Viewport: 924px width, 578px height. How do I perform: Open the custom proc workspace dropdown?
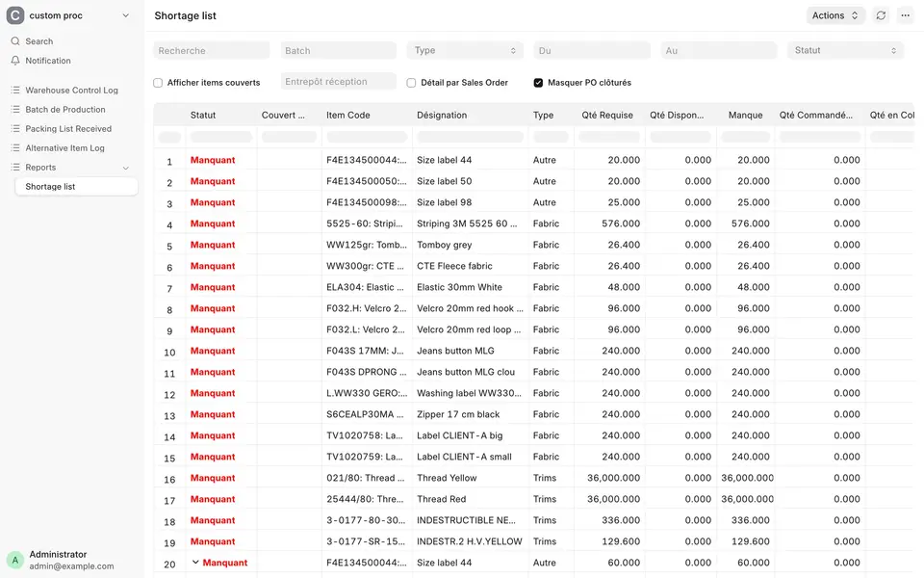point(125,16)
